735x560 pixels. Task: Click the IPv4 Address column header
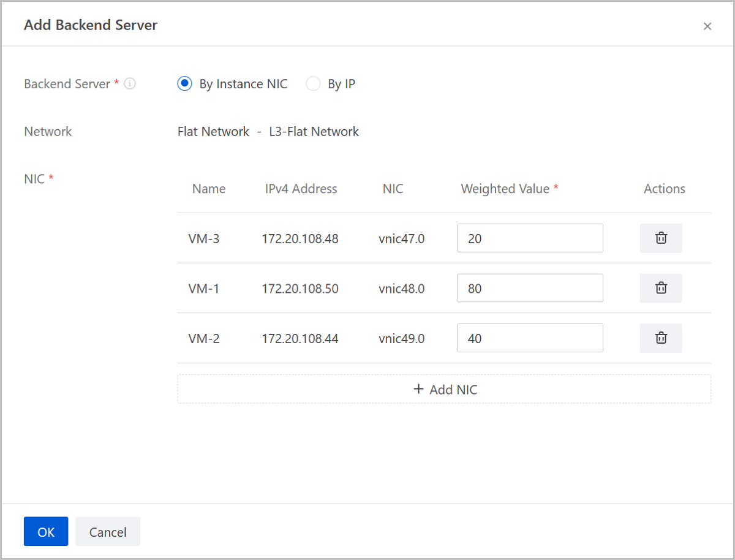pos(301,189)
